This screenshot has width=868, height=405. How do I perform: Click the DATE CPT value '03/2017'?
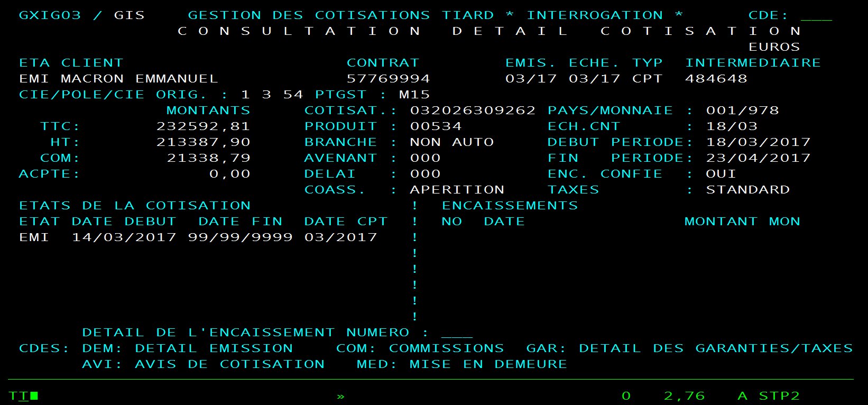[x=340, y=237]
